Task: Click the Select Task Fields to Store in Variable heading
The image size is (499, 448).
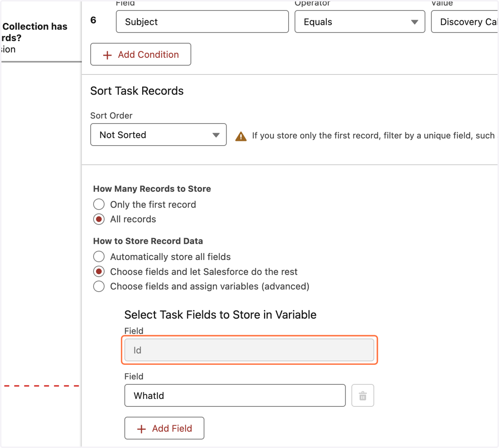Action: [x=220, y=314]
